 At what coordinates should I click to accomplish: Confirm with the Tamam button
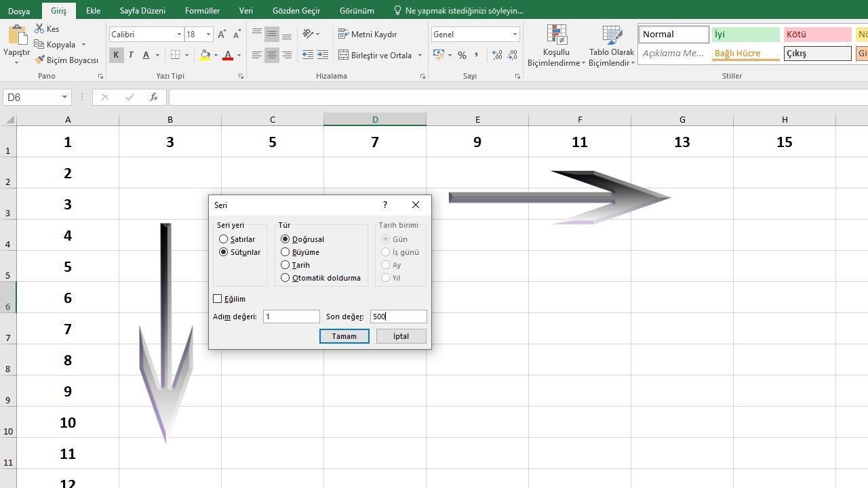344,336
